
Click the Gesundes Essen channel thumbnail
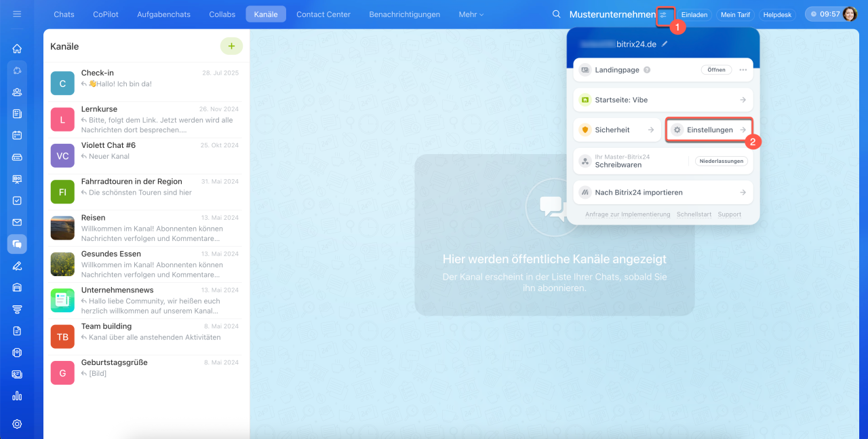[62, 264]
